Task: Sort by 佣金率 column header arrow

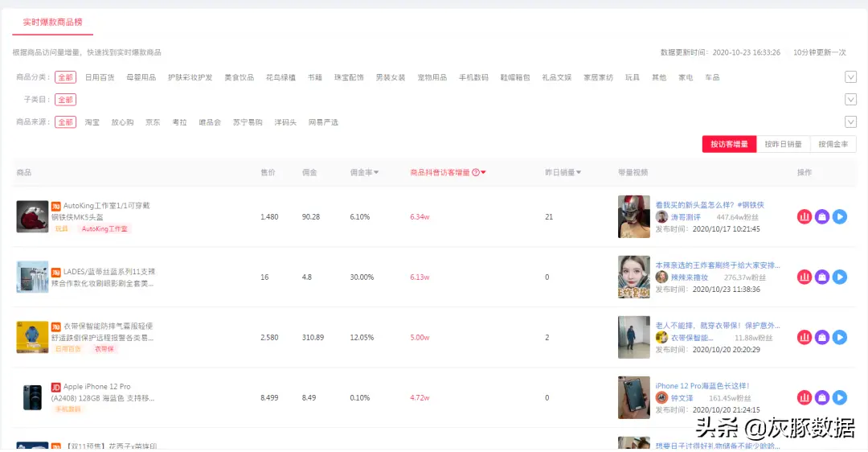Action: coord(376,173)
